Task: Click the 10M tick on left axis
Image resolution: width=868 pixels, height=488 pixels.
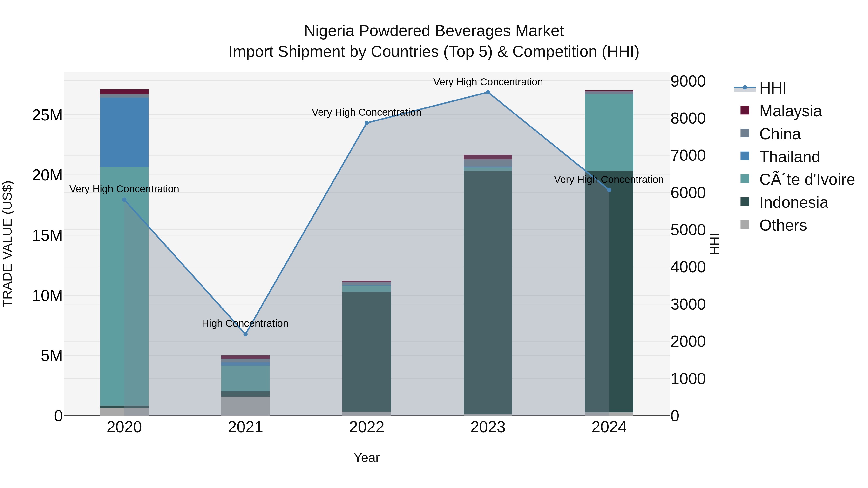Action: (x=47, y=296)
